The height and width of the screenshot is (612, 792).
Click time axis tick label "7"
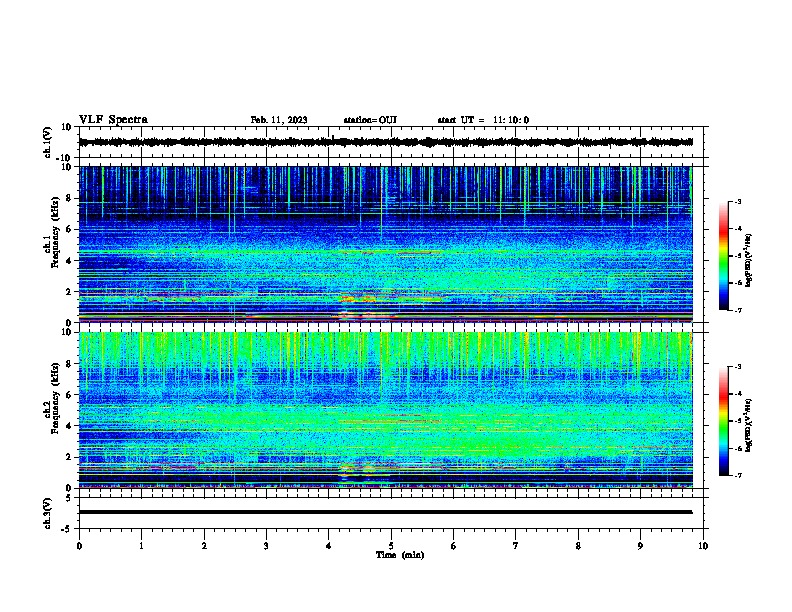point(516,546)
